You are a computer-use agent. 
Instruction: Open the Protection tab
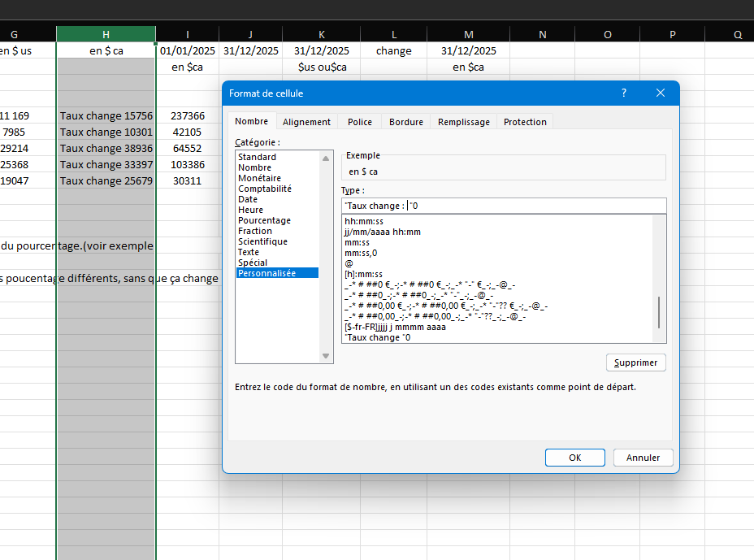pos(525,122)
